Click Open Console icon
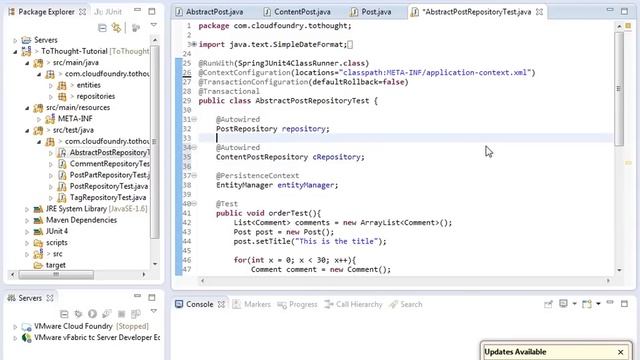The image size is (640, 360). [587, 304]
